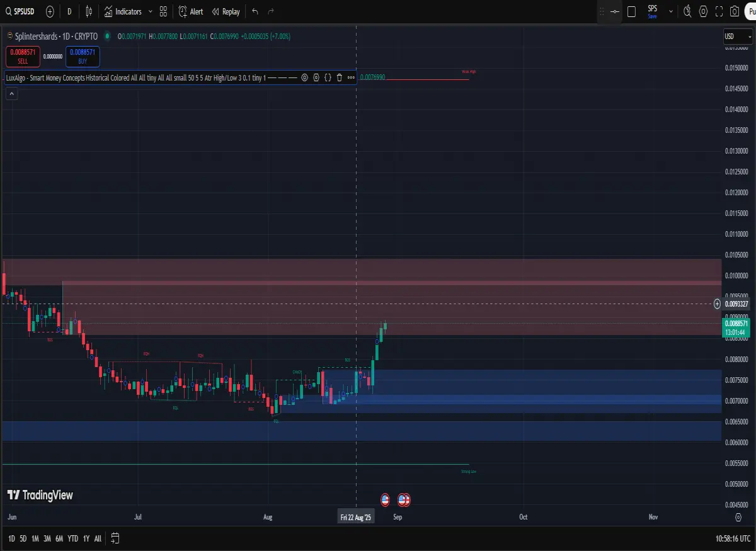The height and width of the screenshot is (551, 756).
Task: Click the Fri 22 Aug '25 date label
Action: coord(357,517)
